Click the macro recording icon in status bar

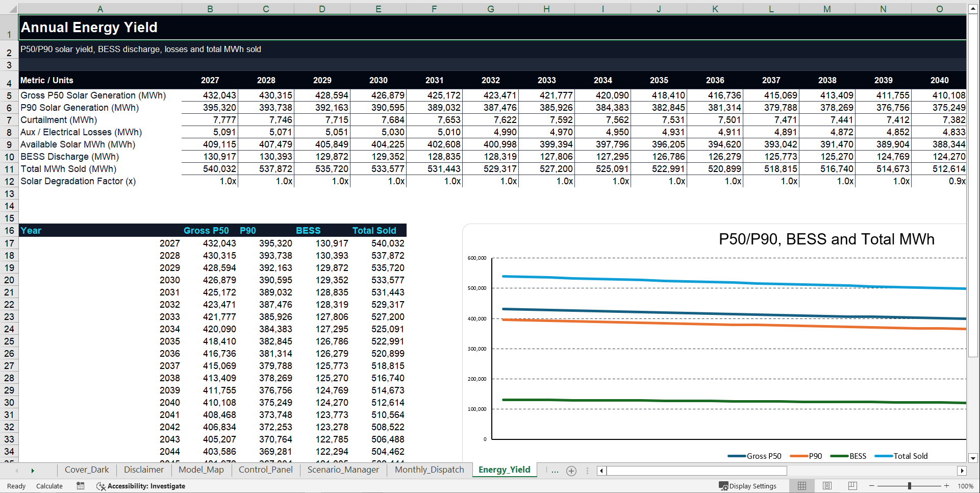[81, 486]
